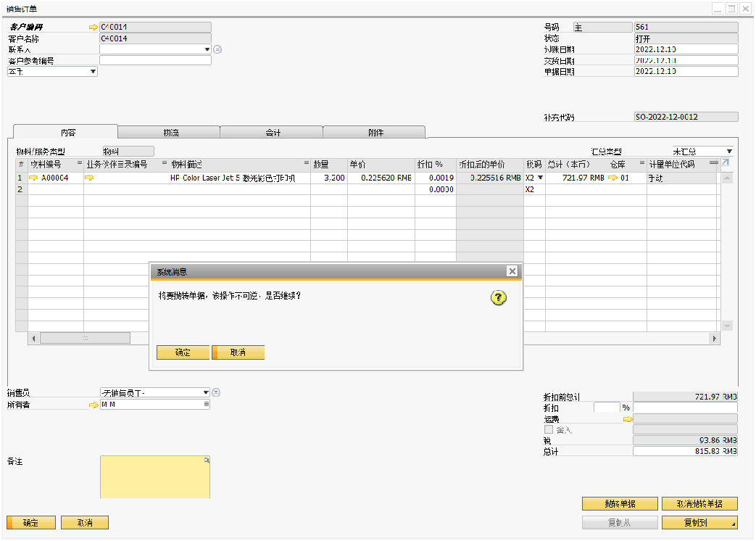Click the salesperson details round icon
Viewport: 756px width, 541px height.
click(x=216, y=393)
